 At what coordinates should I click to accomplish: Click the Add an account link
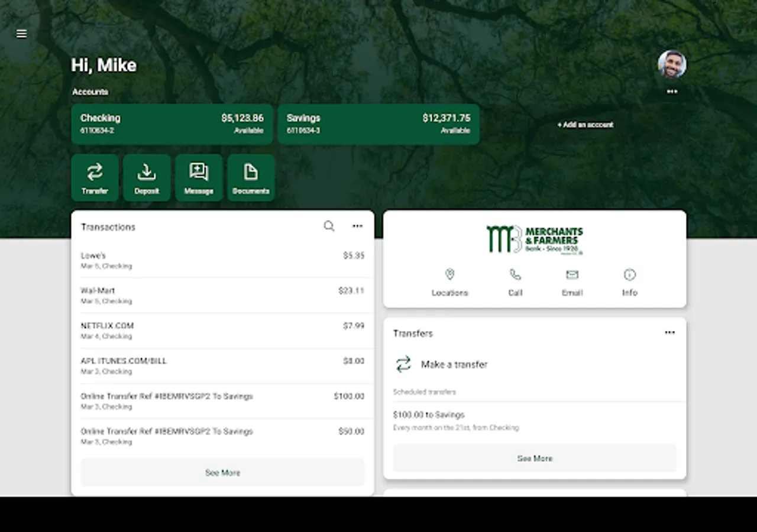pos(585,125)
